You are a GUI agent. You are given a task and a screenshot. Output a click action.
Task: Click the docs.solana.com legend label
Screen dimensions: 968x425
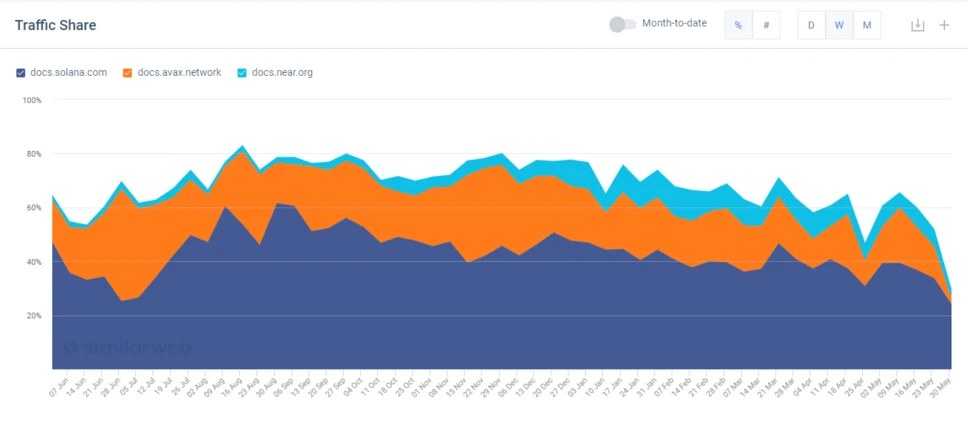tap(69, 72)
